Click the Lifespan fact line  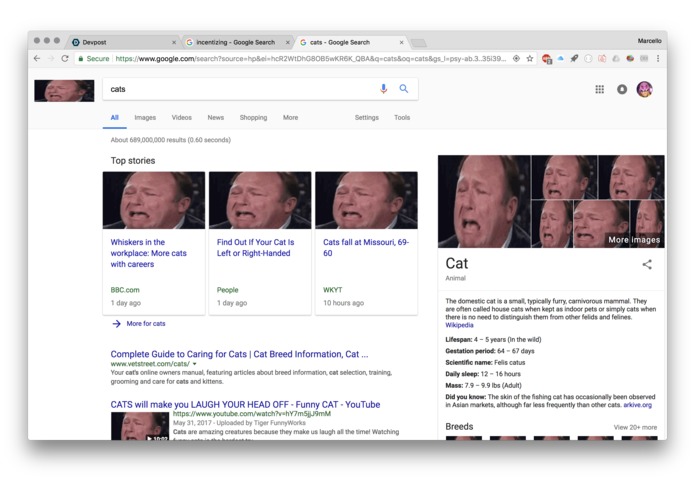tap(493, 339)
